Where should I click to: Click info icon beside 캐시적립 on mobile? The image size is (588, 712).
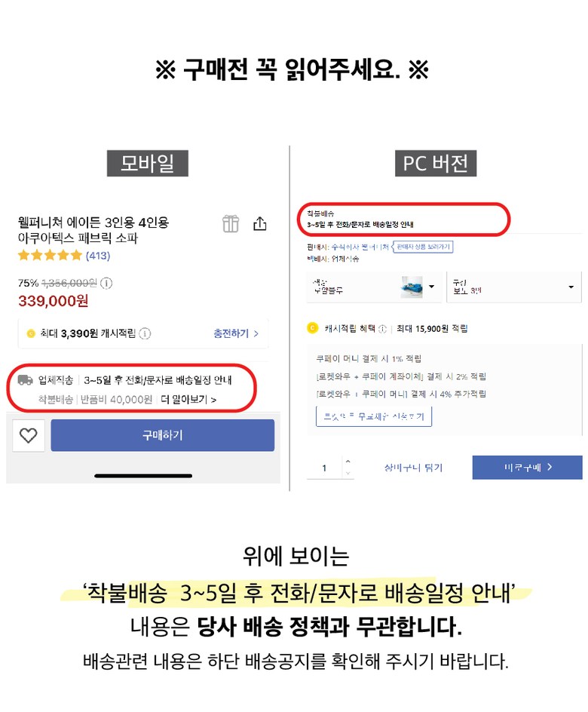(145, 333)
